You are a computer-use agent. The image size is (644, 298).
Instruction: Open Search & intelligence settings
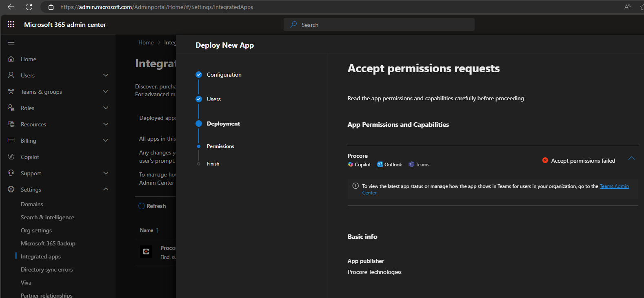tap(47, 217)
